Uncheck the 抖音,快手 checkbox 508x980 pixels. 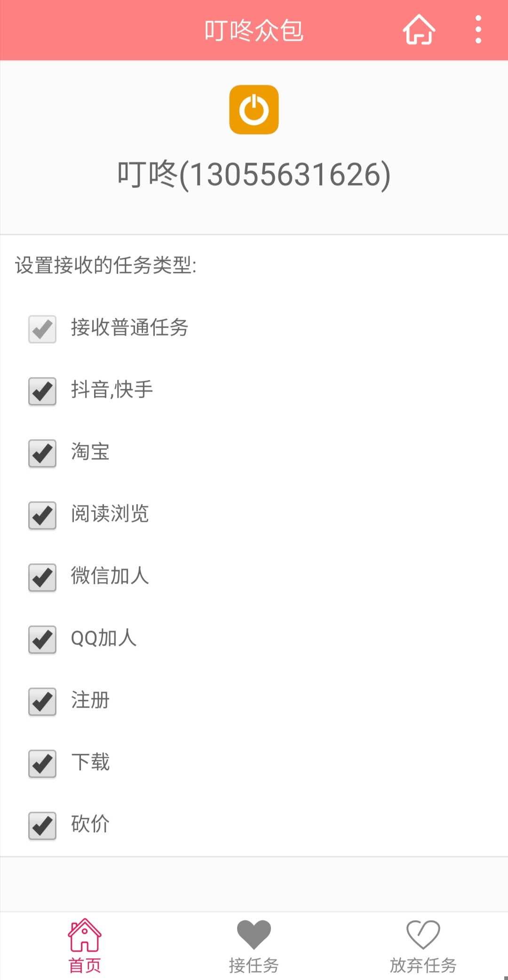point(42,391)
